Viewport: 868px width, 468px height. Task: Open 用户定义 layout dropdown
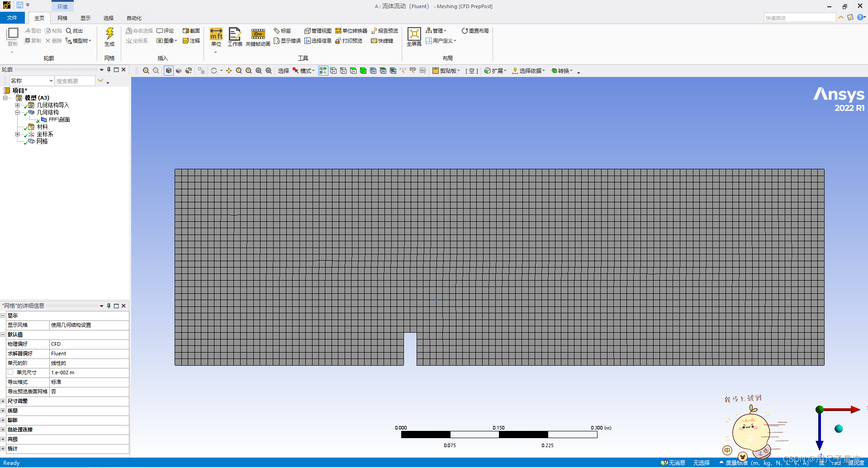(x=441, y=41)
